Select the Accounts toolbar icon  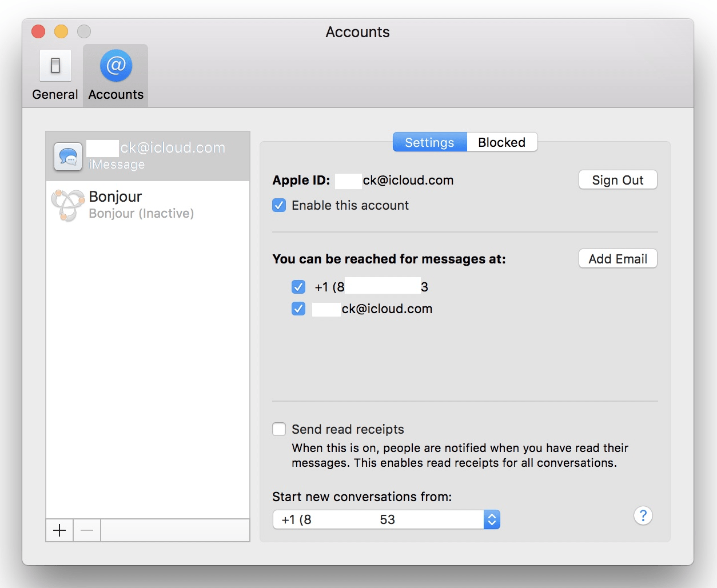pos(115,74)
